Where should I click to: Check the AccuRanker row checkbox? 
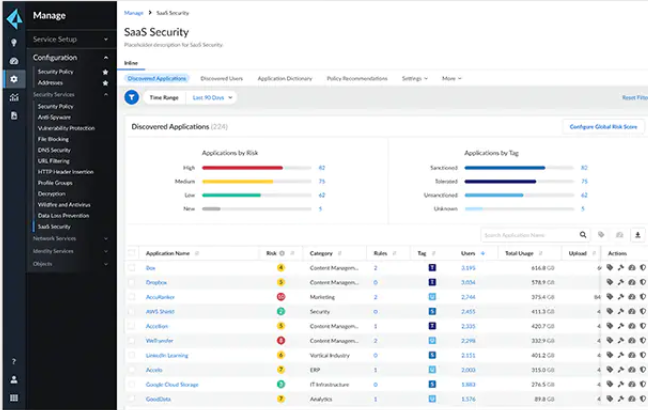[132, 297]
